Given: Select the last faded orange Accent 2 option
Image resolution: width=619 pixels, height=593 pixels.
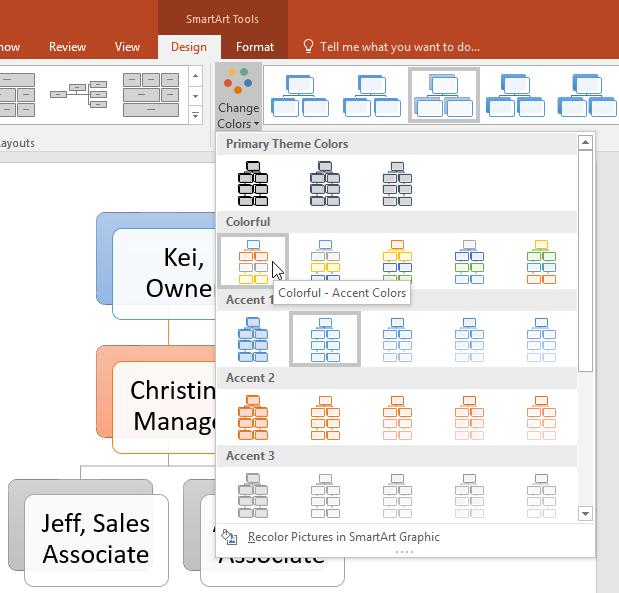Looking at the screenshot, I should (541, 417).
